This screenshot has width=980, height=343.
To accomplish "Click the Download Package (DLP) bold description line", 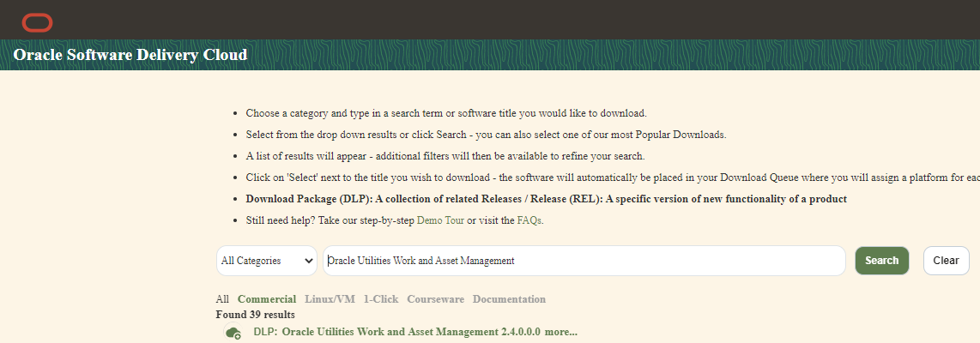I will [x=547, y=199].
